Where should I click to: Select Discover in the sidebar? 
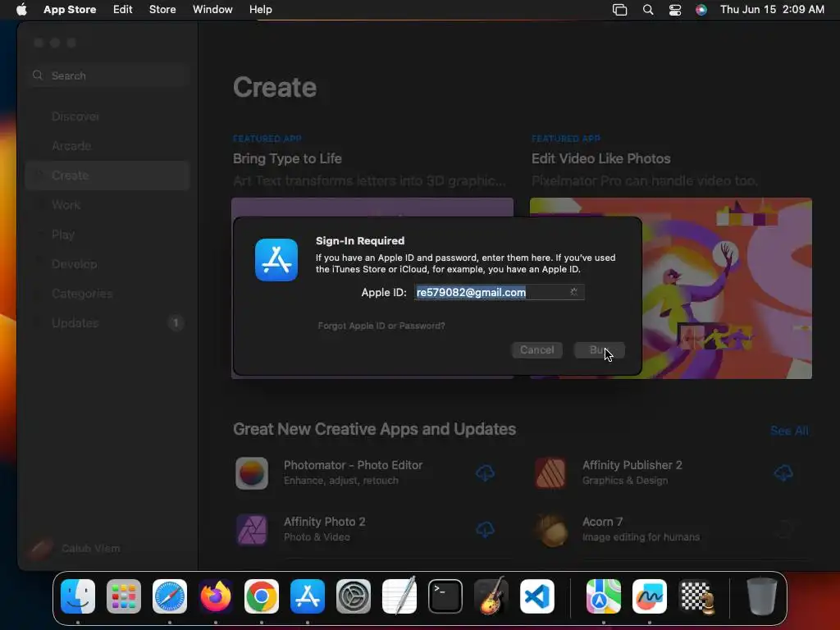point(107,116)
